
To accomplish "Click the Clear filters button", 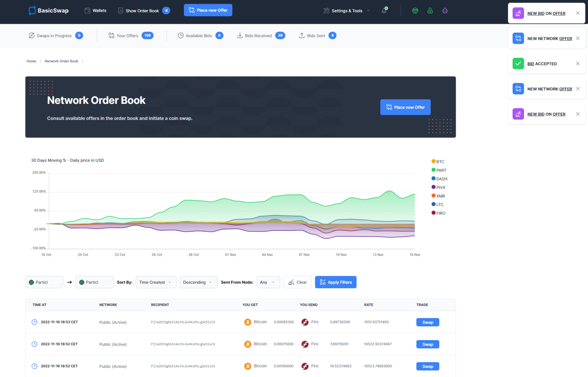I will 297,282.
